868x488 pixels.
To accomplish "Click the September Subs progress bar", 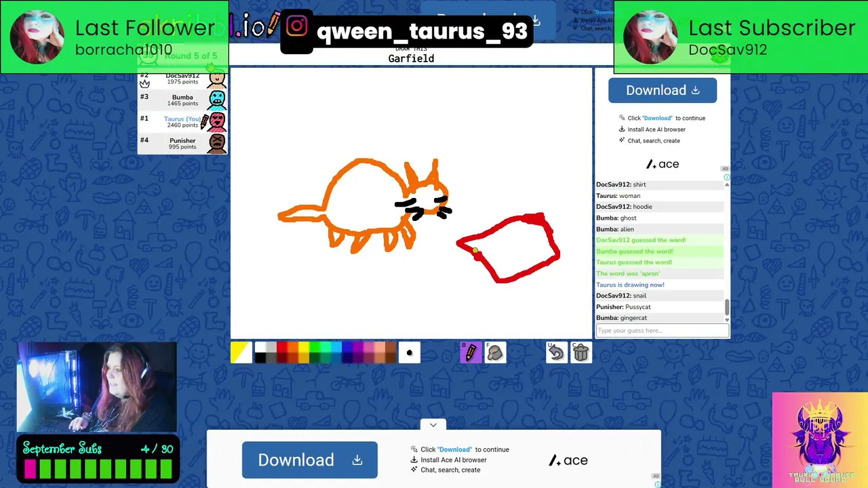I will (x=98, y=468).
